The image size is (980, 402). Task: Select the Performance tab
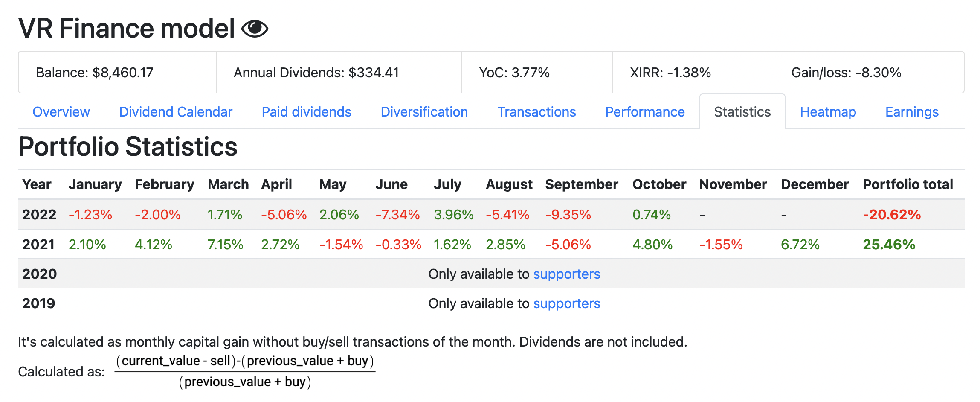(645, 112)
